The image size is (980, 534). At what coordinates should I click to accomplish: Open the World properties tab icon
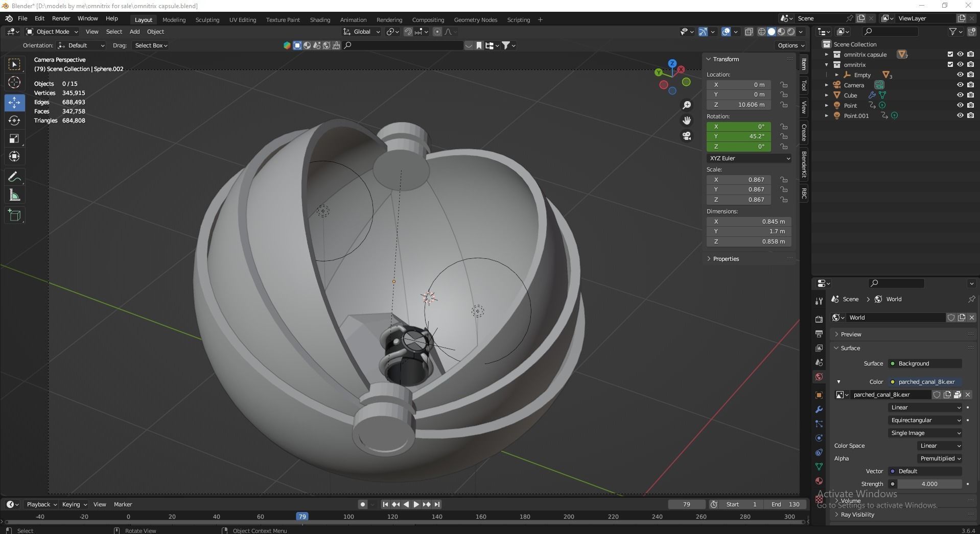coord(819,377)
